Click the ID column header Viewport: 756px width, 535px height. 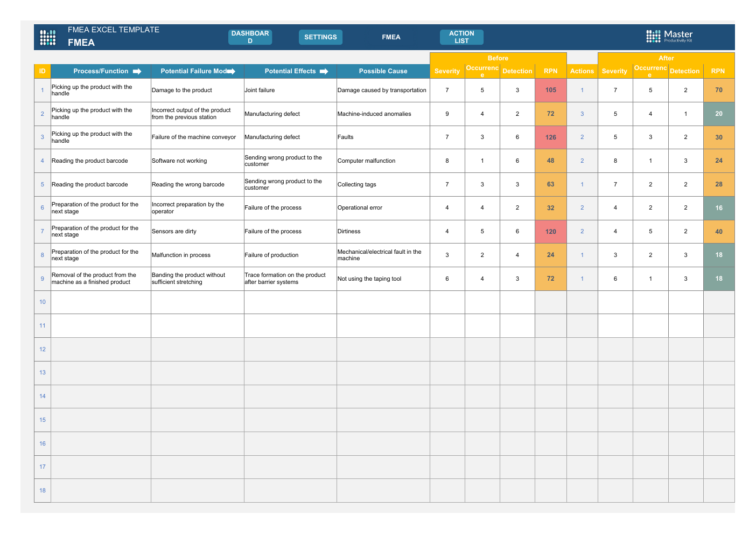(x=43, y=71)
